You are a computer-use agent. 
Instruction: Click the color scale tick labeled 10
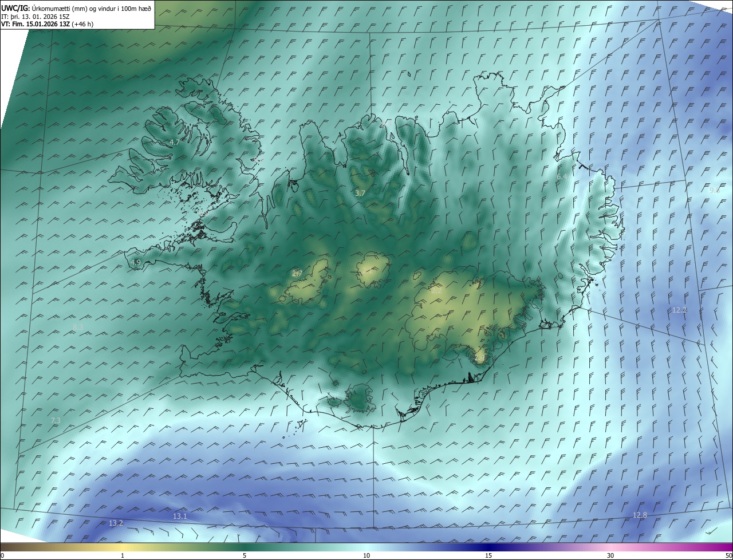pos(366,555)
